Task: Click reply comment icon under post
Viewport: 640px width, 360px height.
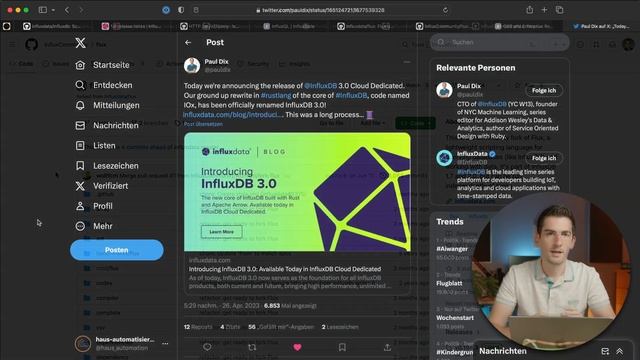Action: tap(207, 347)
